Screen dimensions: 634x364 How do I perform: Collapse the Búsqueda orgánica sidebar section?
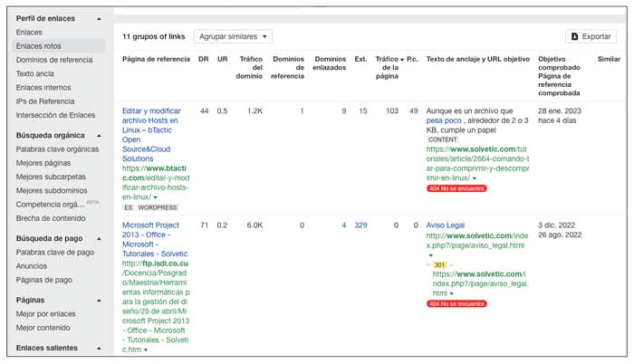click(x=98, y=135)
